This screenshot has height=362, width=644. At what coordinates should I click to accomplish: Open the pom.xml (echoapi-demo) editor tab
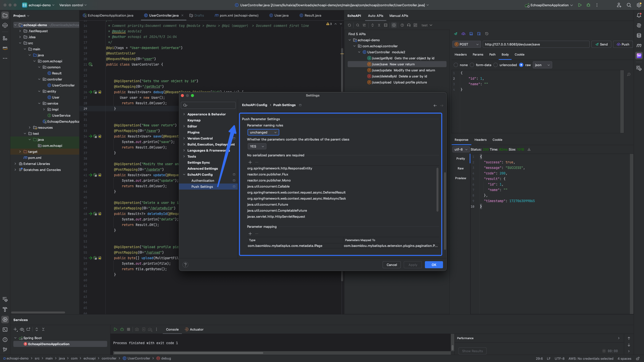[x=236, y=15]
